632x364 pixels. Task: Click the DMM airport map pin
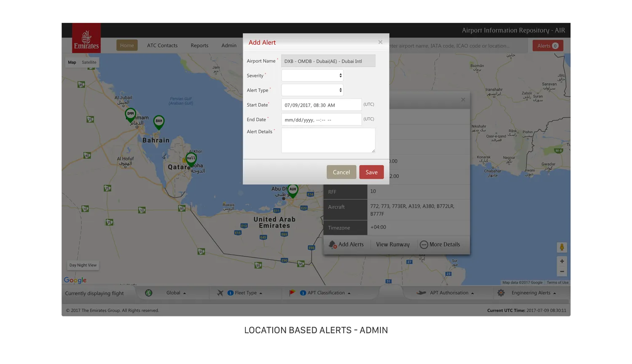tap(131, 114)
